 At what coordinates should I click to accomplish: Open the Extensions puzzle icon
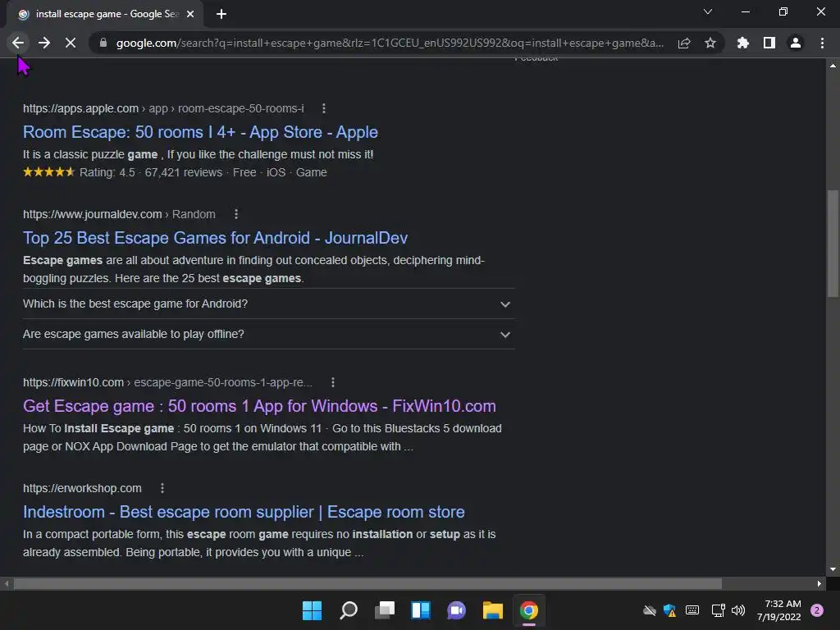[743, 43]
